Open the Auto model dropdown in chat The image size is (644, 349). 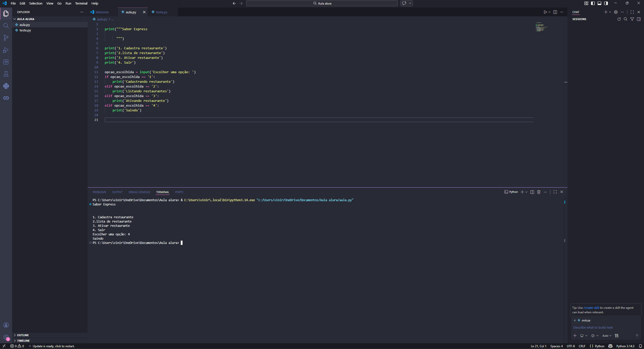[x=606, y=336]
